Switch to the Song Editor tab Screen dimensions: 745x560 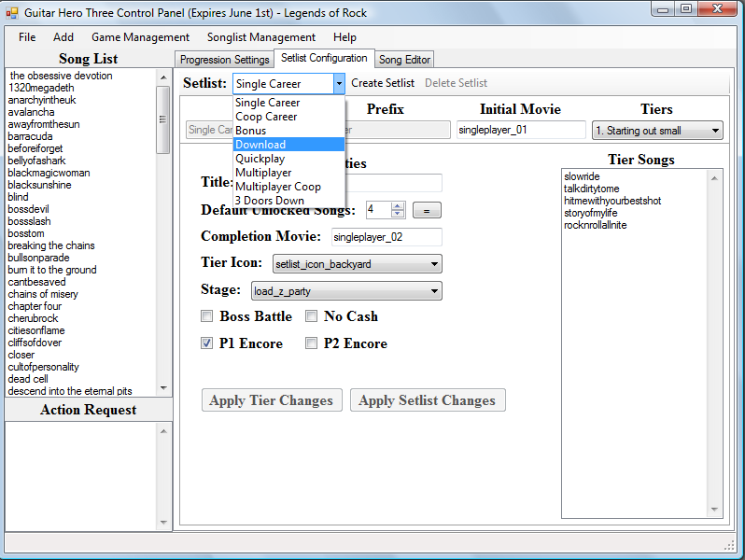tap(404, 60)
